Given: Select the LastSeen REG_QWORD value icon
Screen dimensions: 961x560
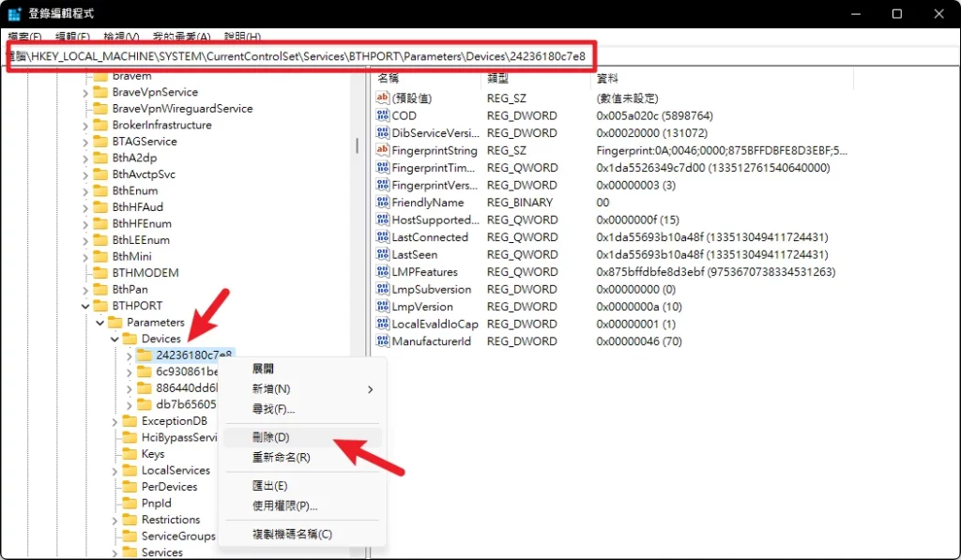Looking at the screenshot, I should coord(384,254).
